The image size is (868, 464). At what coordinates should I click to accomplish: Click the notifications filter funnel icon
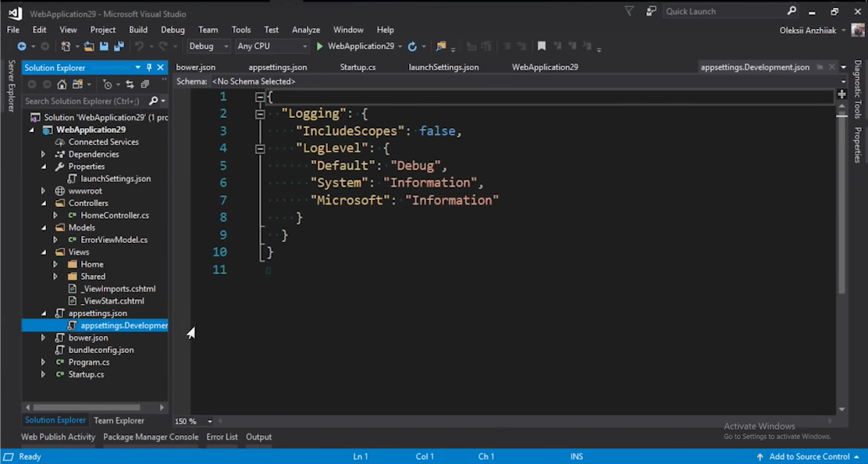coord(629,11)
